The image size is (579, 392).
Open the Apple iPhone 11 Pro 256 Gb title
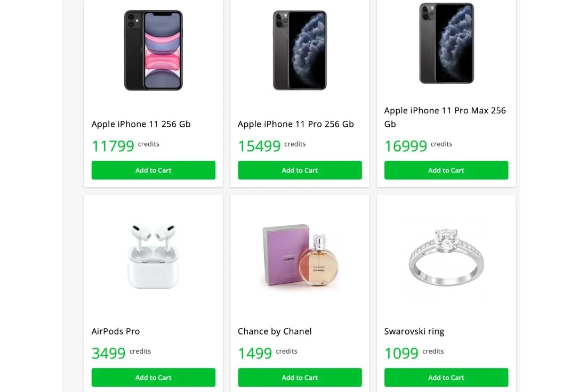coord(296,124)
